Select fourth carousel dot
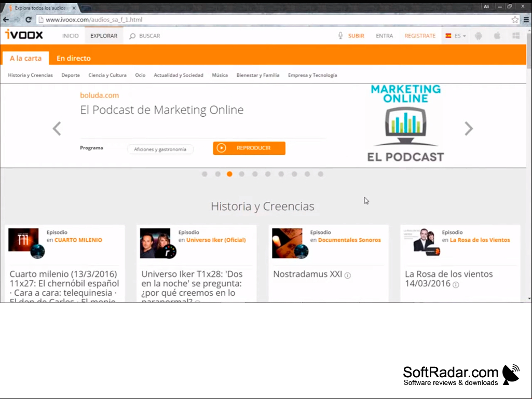The height and width of the screenshot is (399, 532). point(241,174)
